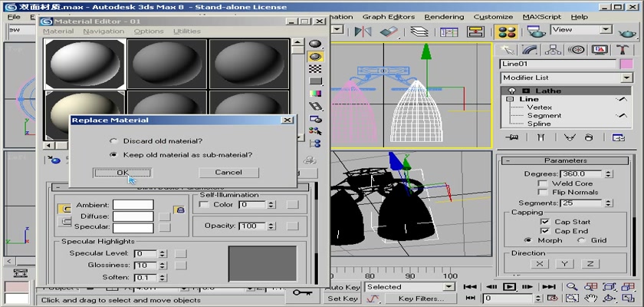Screen dimensions: 644x307
Task: Open Graph Editors menu
Action: click(389, 17)
